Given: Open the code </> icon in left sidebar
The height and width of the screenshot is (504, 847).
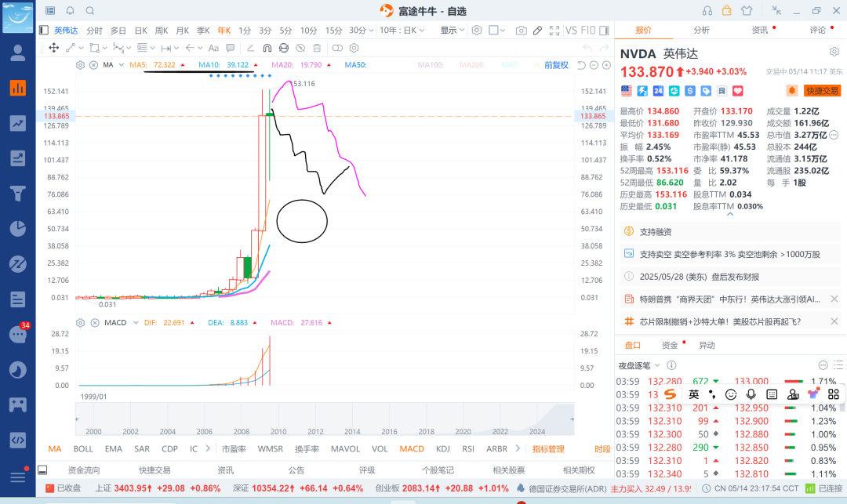Looking at the screenshot, I should pyautogui.click(x=18, y=440).
